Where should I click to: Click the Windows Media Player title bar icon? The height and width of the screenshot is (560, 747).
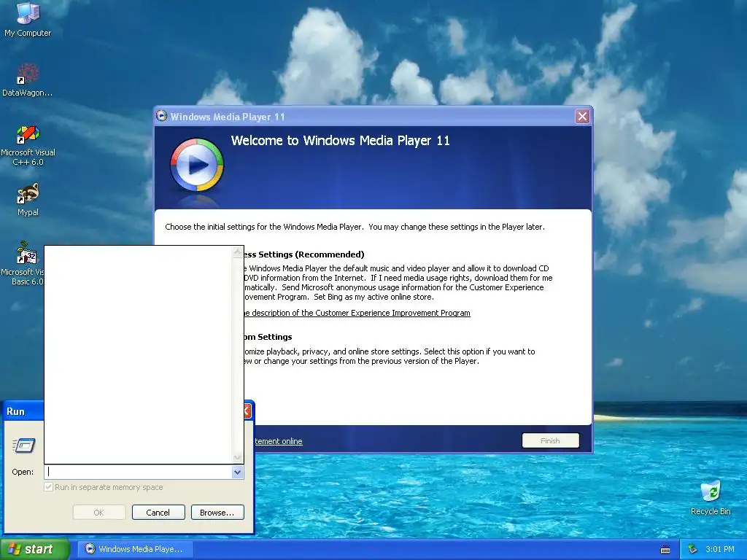pos(161,116)
